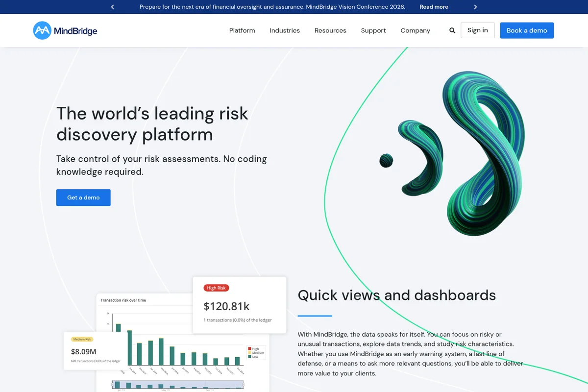588x392 pixels.
Task: Open the Platform menu
Action: (242, 30)
